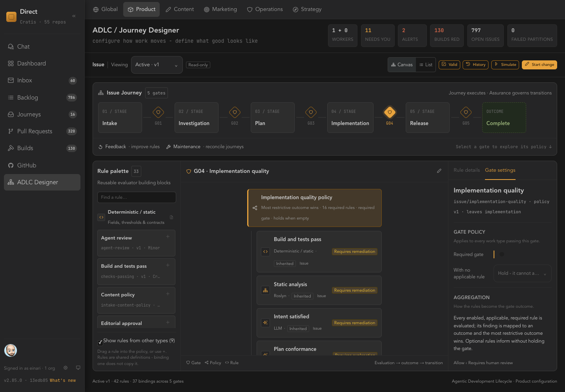Open the With no applicable rule dropdown
565x392 pixels.
point(523,273)
